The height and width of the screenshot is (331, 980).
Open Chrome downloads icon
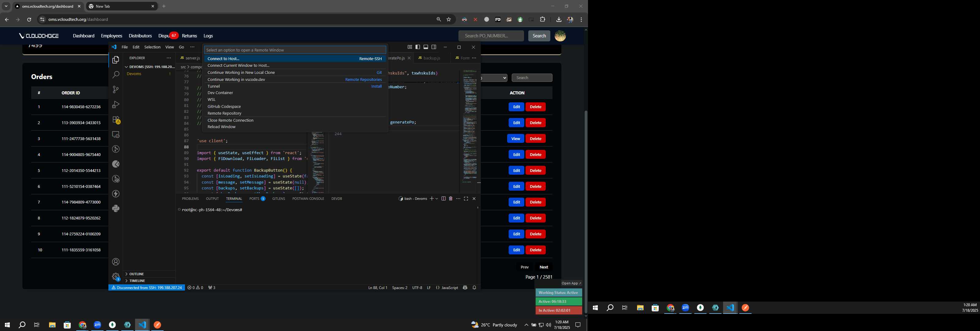tap(559, 19)
